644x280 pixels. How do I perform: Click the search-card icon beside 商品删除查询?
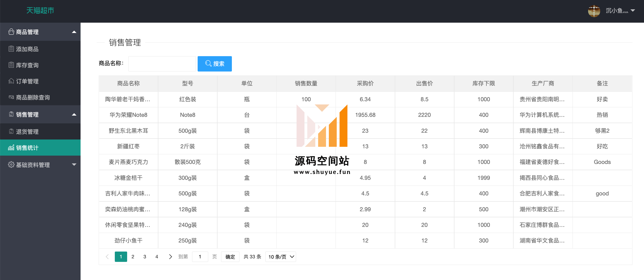point(11,97)
